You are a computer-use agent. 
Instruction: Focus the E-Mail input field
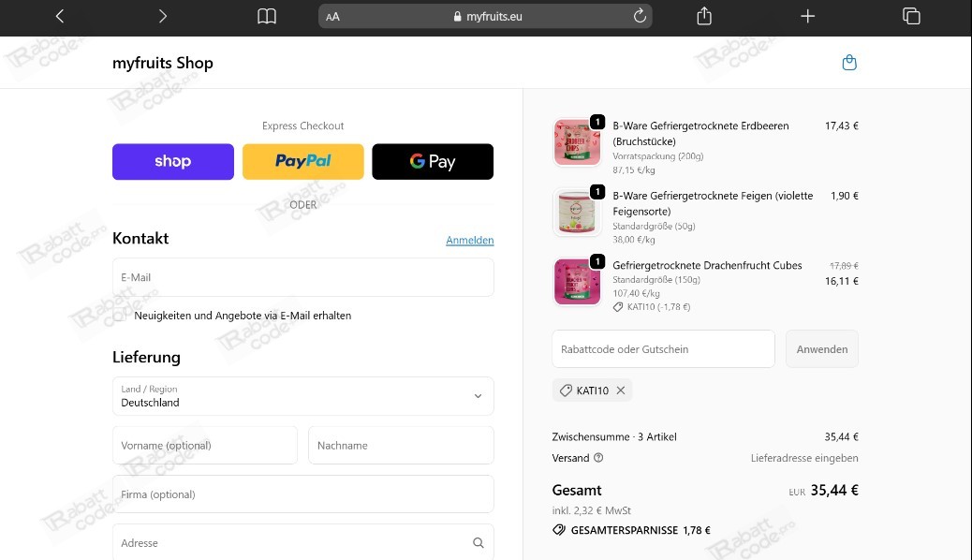click(303, 277)
